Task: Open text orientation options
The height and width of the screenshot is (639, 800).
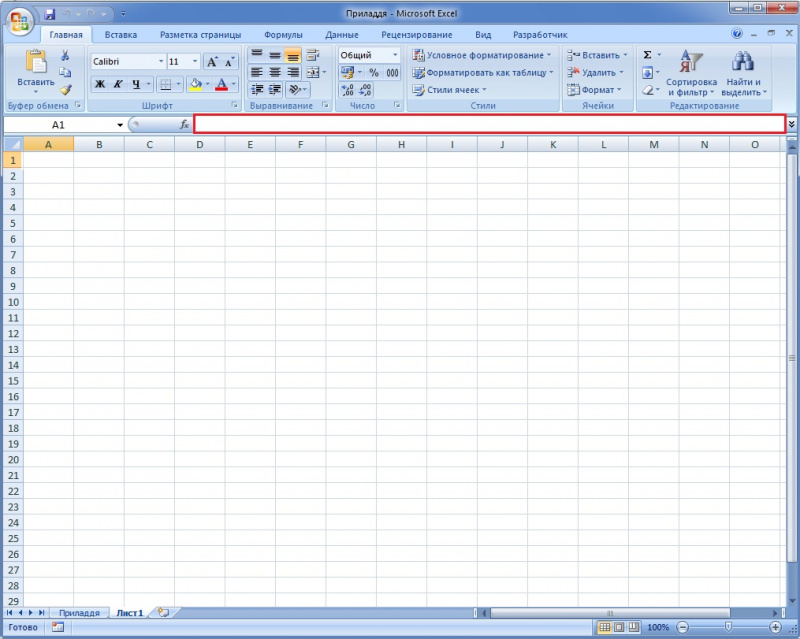Action: (295, 90)
